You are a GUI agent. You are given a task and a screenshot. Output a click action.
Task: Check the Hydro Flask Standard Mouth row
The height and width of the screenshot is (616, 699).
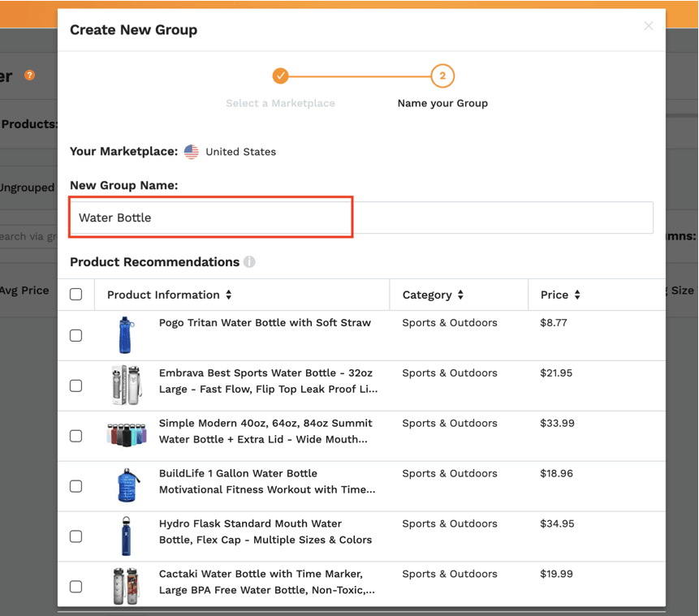76,536
